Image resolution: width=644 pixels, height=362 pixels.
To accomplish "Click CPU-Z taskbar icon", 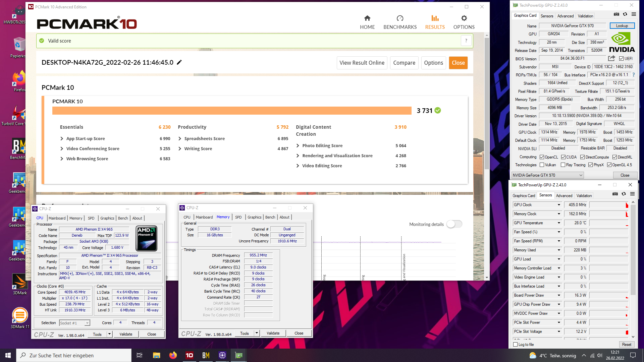I will pos(222,355).
